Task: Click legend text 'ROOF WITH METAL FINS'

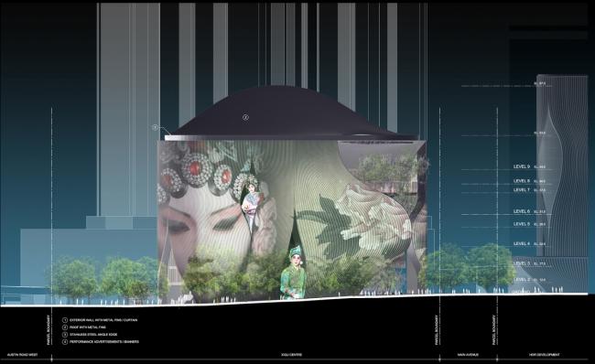Action: (x=88, y=327)
